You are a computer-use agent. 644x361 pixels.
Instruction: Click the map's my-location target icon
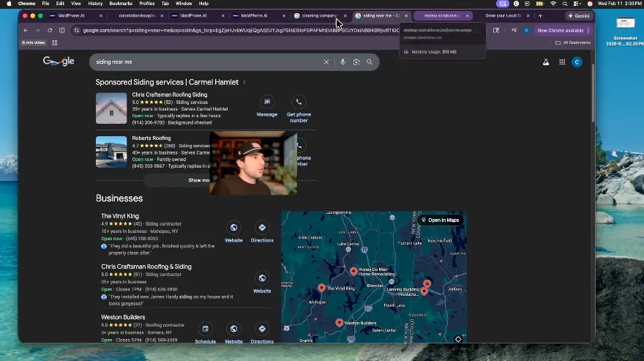point(458,339)
